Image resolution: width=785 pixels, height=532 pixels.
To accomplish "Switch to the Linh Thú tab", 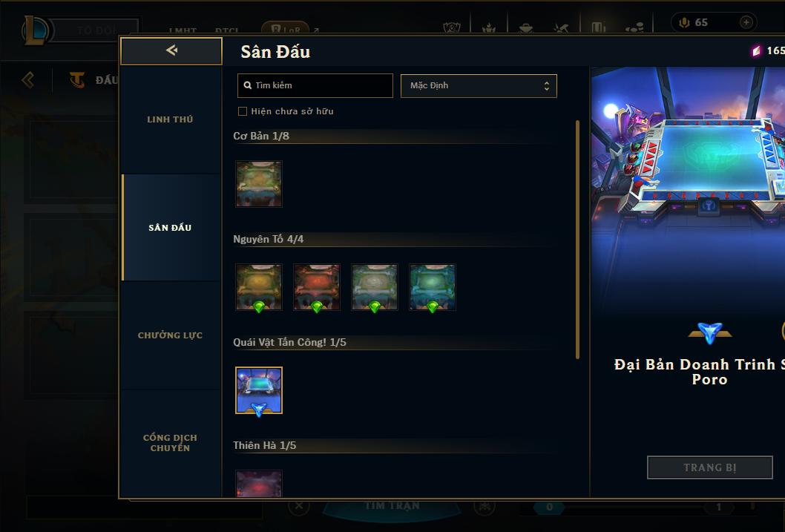I will [x=170, y=119].
